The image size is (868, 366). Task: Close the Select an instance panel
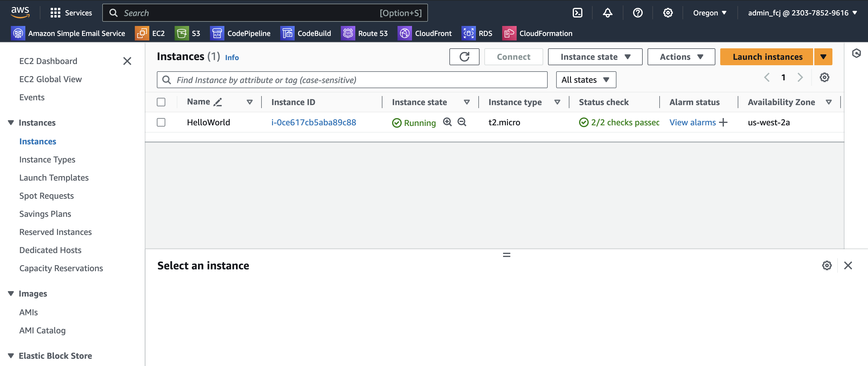coord(848,265)
